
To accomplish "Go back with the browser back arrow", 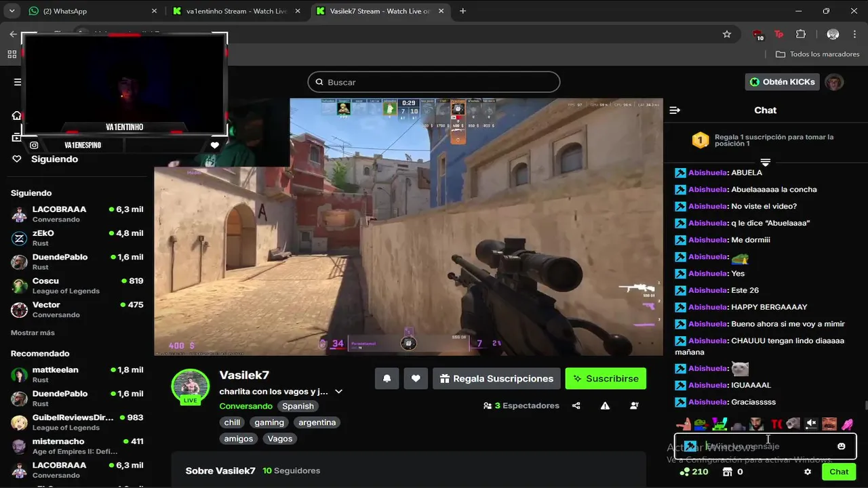I will [x=14, y=34].
